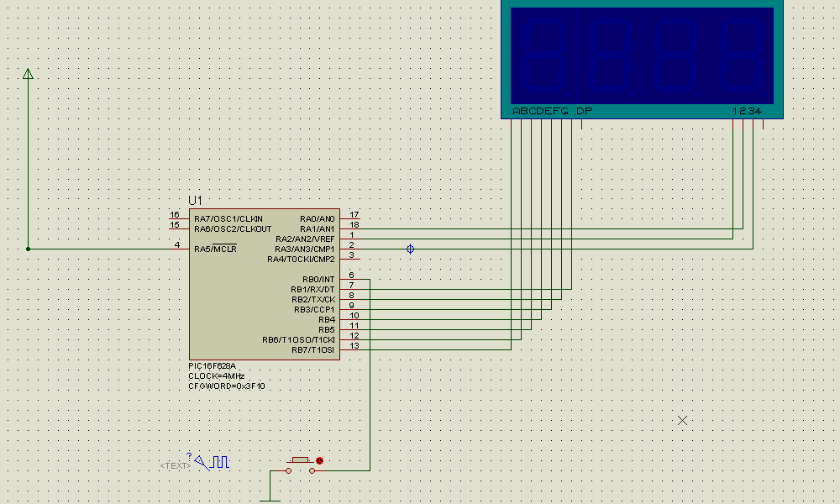Click the RB6/T1OSO/T1CKI pin label
The image size is (840, 504).
pyautogui.click(x=298, y=340)
